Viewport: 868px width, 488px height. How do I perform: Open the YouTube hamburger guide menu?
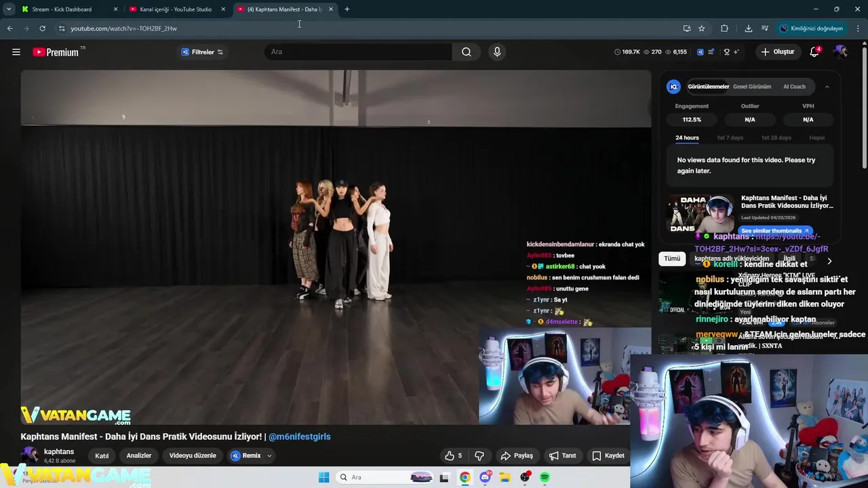tap(16, 52)
